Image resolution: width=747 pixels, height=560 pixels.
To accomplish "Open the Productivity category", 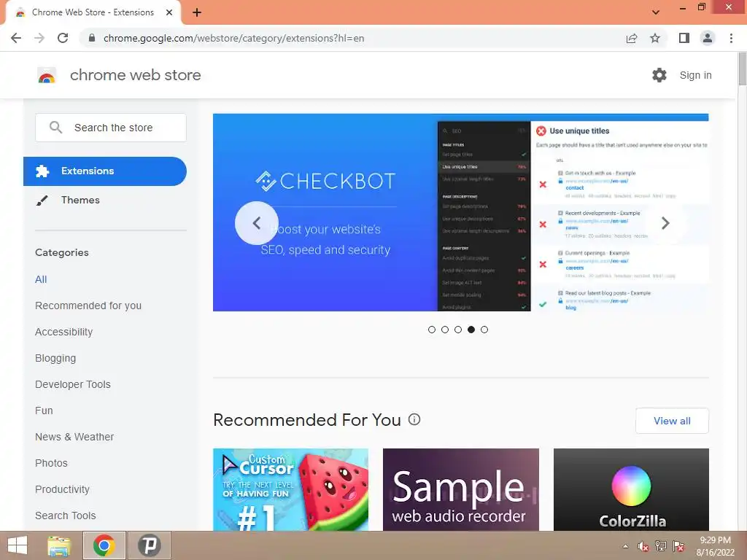I will pos(63,489).
